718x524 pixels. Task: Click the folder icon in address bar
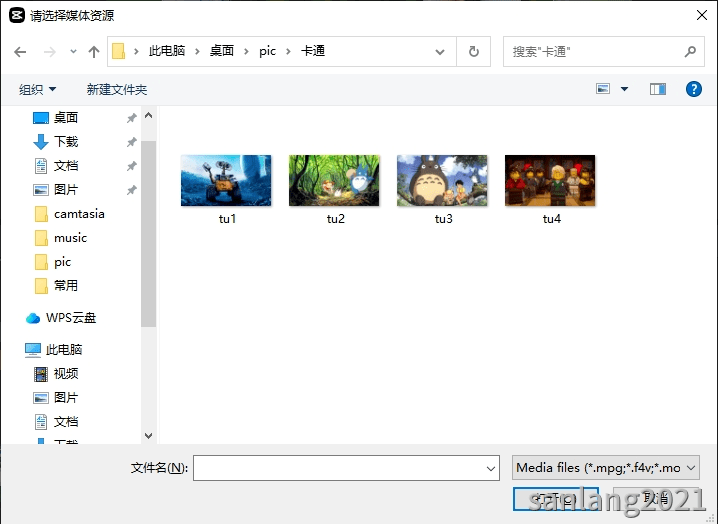point(119,51)
